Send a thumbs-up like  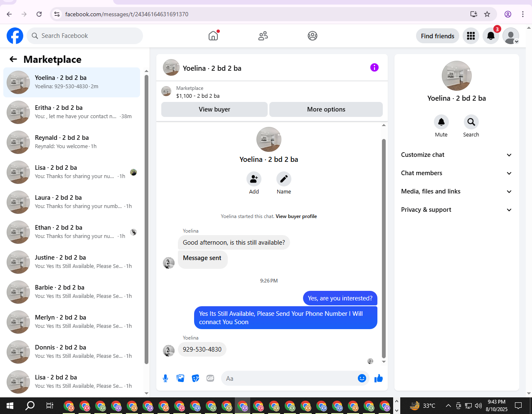(379, 378)
